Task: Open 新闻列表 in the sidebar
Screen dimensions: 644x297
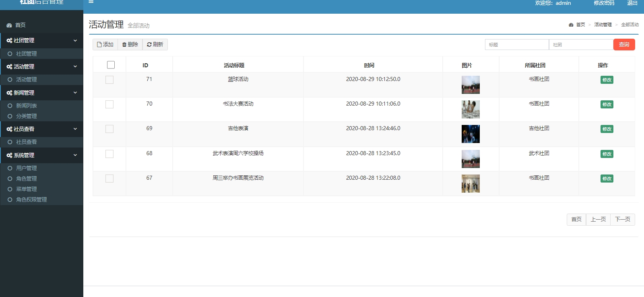Action: pyautogui.click(x=26, y=106)
